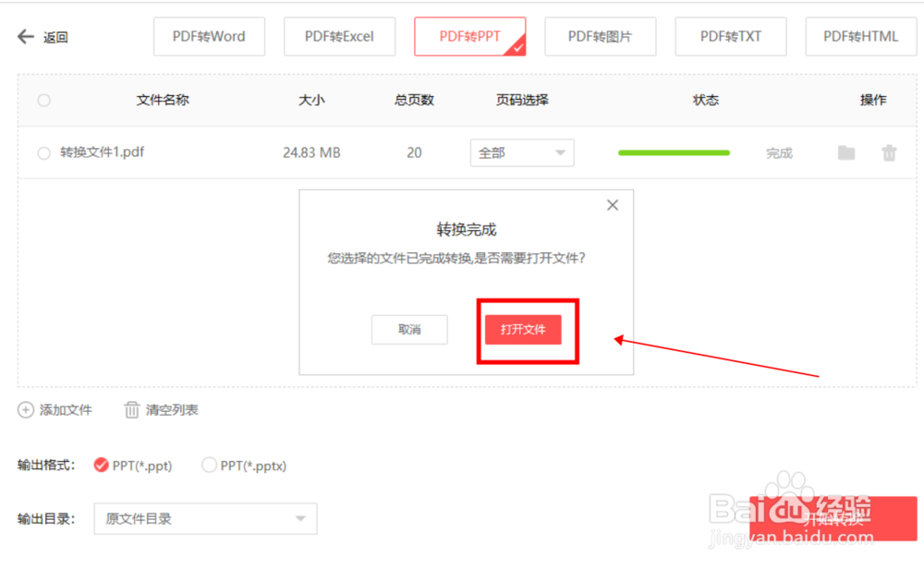Viewport: 924px width, 569px height.
Task: Click the back arrow icon next to 返回
Action: [25, 37]
